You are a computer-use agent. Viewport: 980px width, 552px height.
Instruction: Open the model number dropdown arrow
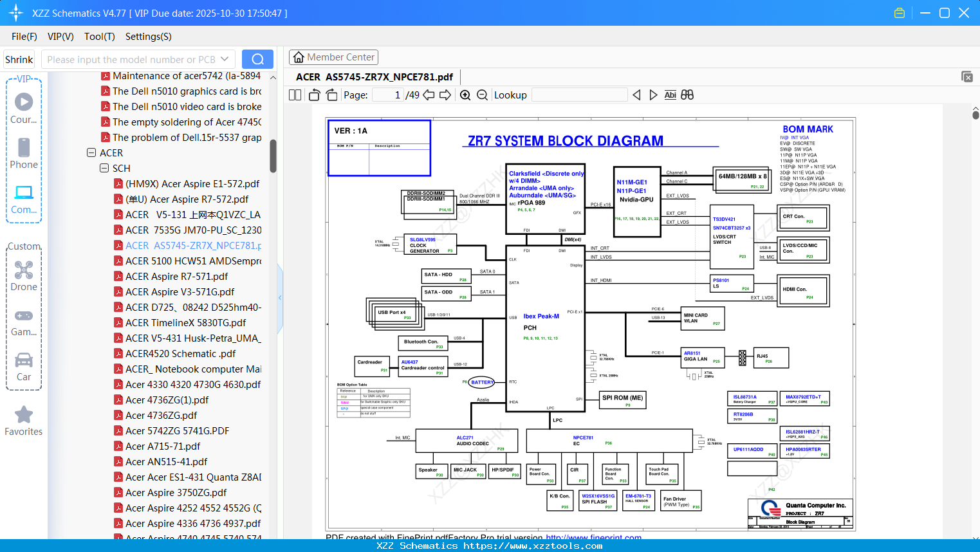pos(225,59)
